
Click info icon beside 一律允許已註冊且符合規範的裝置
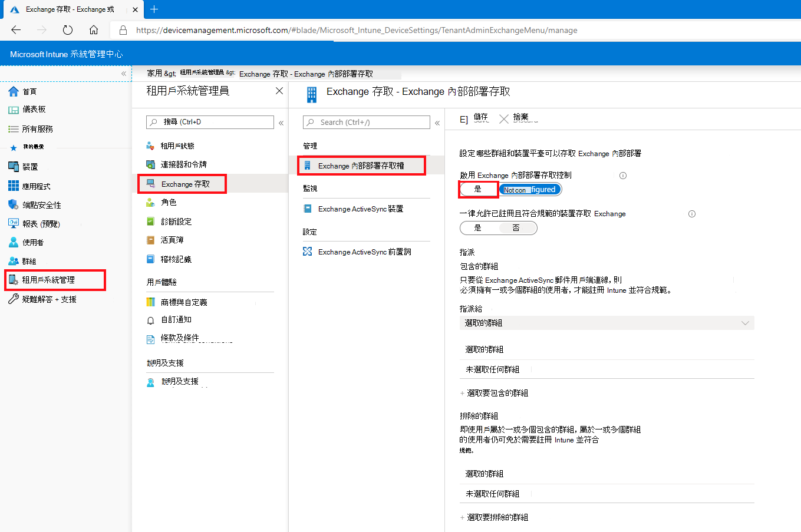[x=692, y=214]
